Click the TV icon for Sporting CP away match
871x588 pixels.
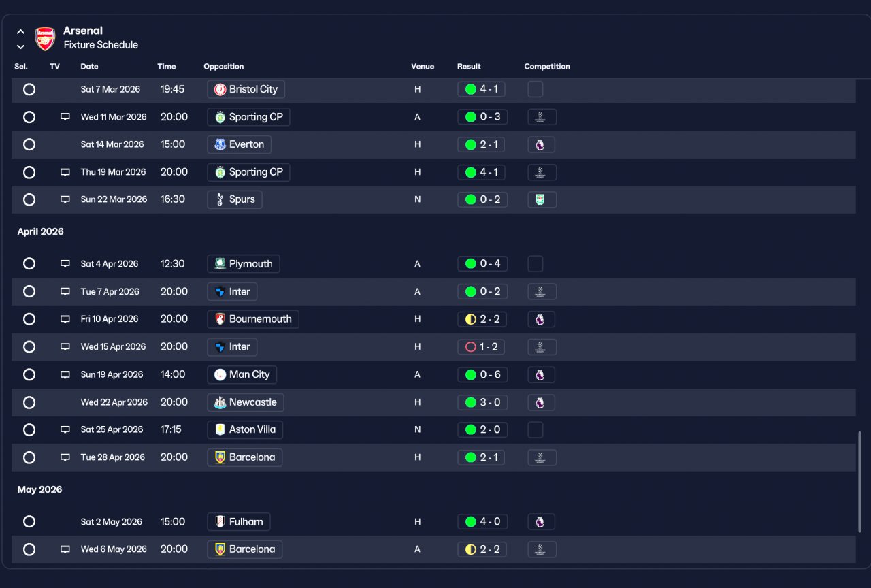click(65, 117)
